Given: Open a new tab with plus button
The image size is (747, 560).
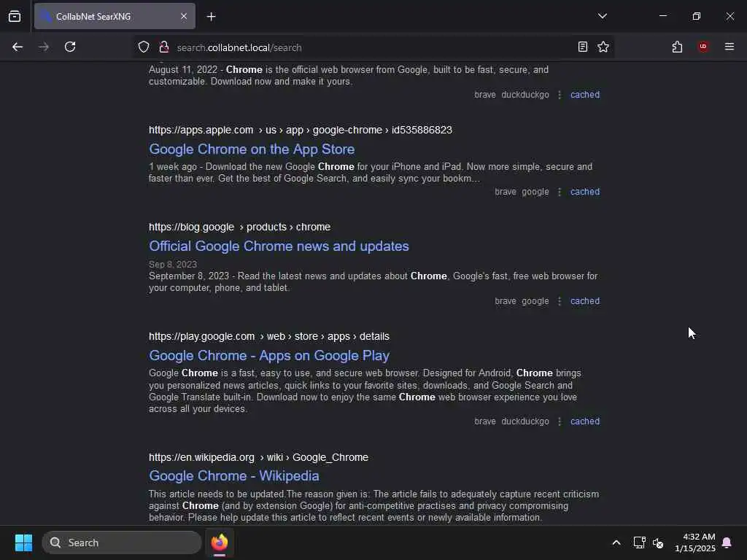Looking at the screenshot, I should pos(212,17).
